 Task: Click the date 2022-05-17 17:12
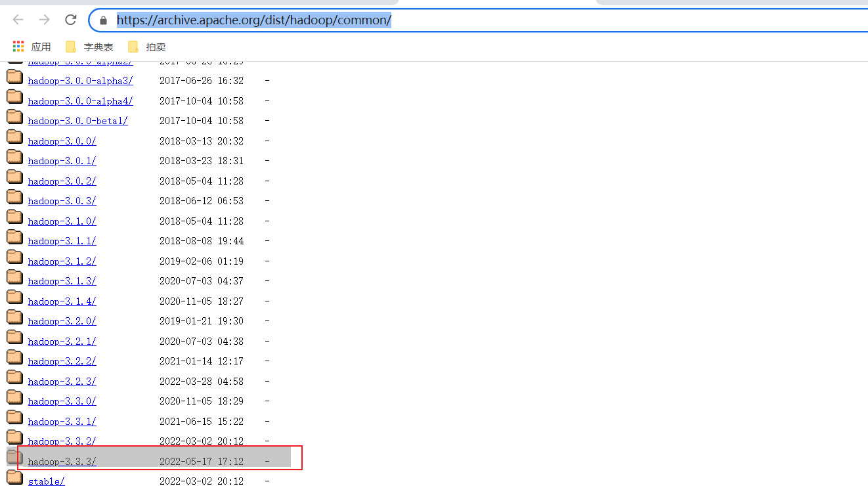pos(202,462)
